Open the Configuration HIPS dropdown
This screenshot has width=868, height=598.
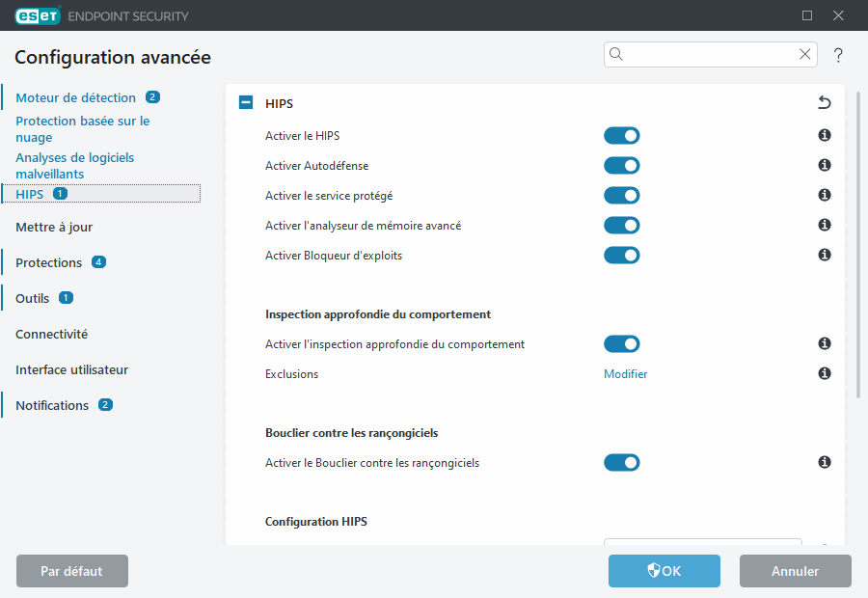[702, 543]
